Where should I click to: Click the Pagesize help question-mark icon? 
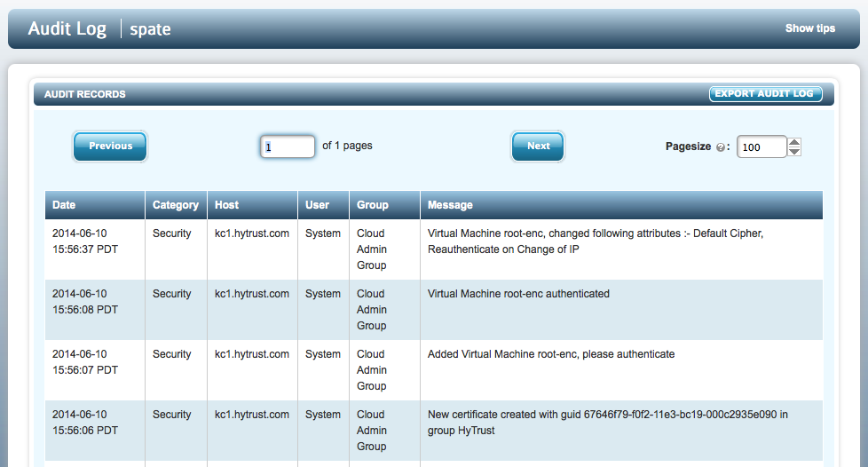click(x=720, y=147)
